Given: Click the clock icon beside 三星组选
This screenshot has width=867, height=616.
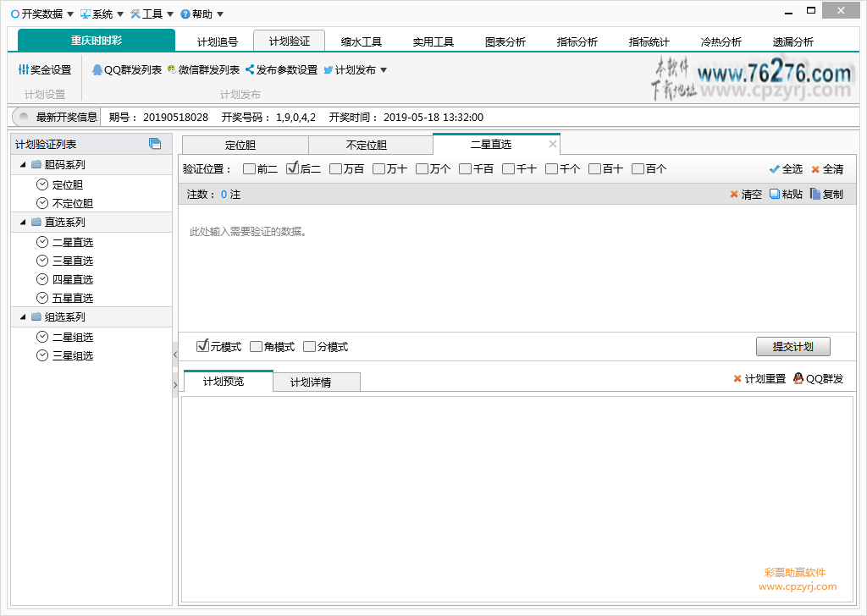Looking at the screenshot, I should [x=42, y=355].
